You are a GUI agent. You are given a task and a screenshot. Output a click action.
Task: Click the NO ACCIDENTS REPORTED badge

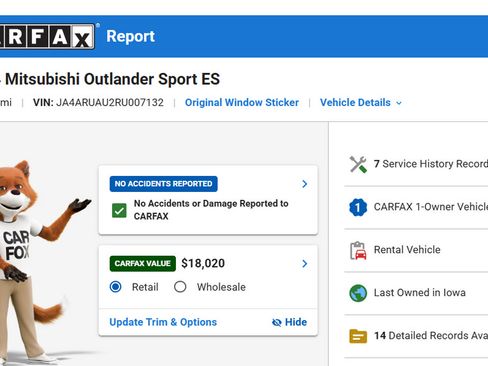tap(163, 184)
